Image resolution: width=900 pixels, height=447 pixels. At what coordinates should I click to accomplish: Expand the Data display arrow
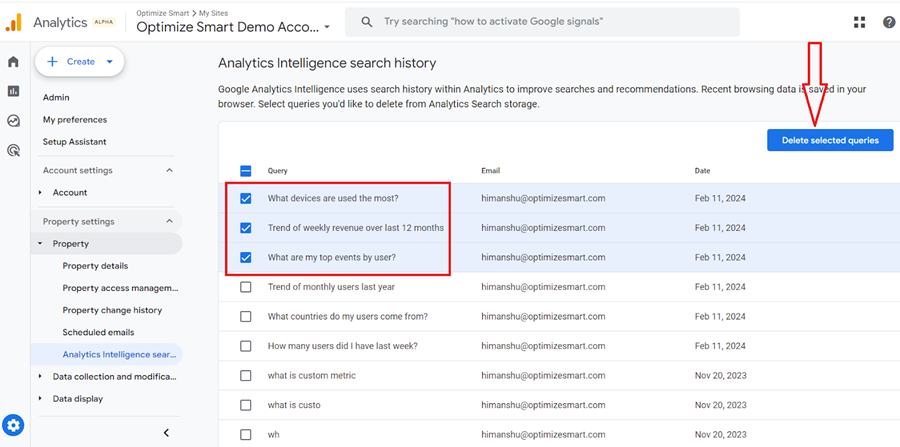[x=40, y=399]
